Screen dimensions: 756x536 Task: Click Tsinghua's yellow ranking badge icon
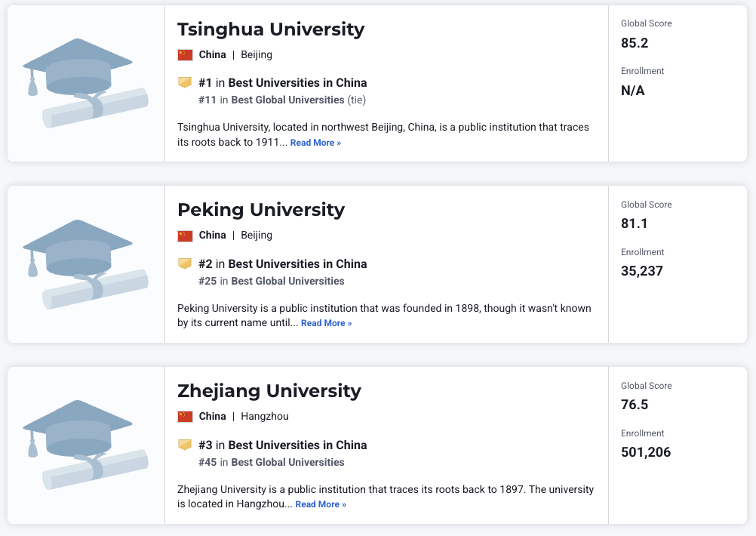185,82
